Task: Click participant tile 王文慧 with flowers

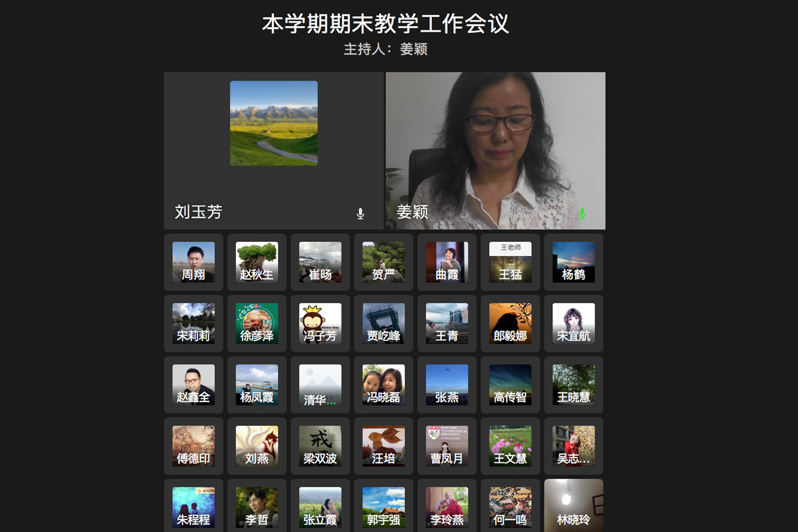Action: 510,446
